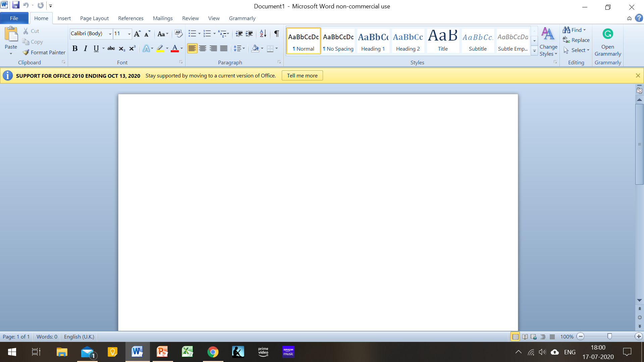The width and height of the screenshot is (644, 362).
Task: Apply superscript formatting
Action: (x=132, y=49)
